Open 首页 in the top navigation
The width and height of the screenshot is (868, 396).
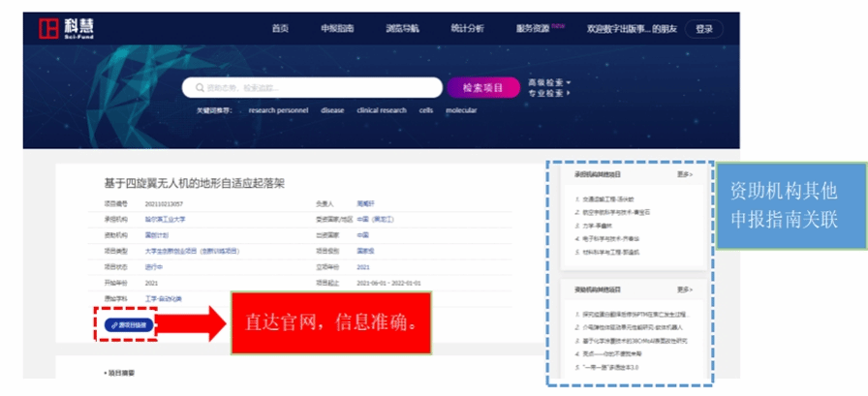(280, 29)
